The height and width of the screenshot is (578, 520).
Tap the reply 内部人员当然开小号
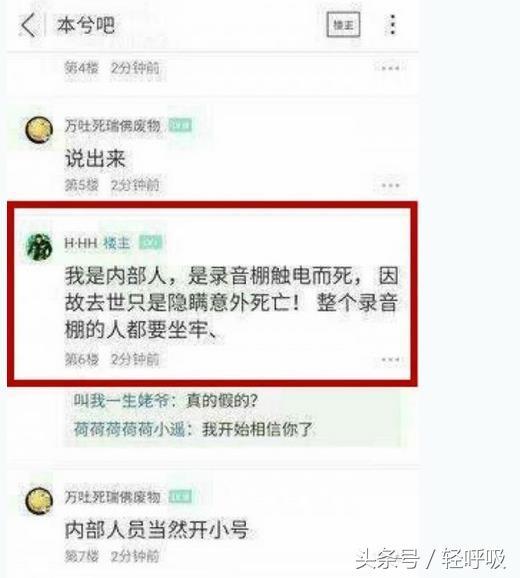click(x=157, y=530)
